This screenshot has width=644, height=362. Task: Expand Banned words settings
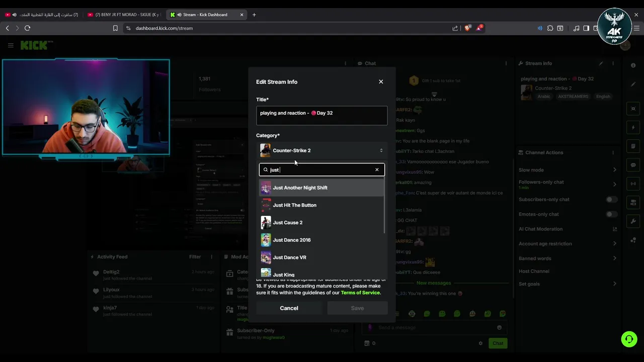coord(568,258)
